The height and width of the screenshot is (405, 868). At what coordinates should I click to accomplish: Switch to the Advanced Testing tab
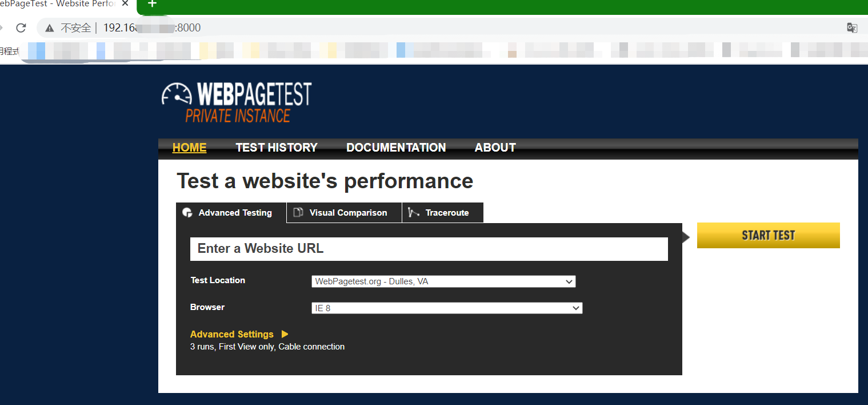tap(231, 213)
